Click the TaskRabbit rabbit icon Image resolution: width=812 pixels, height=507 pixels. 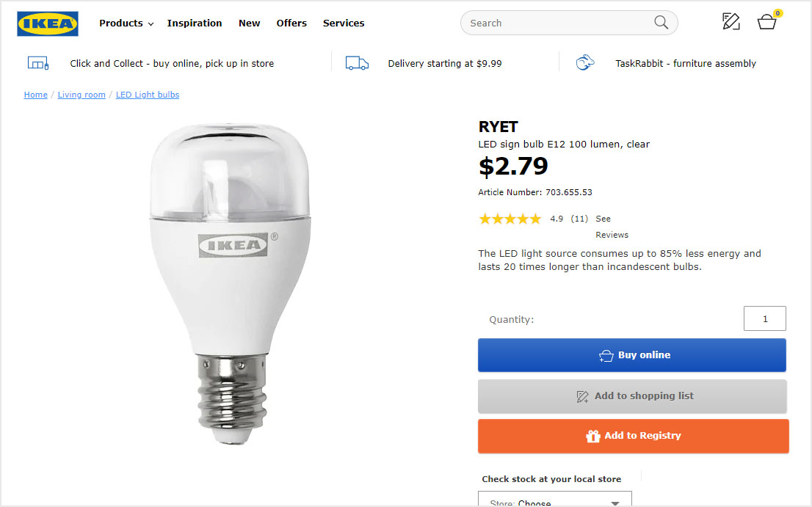(x=585, y=63)
